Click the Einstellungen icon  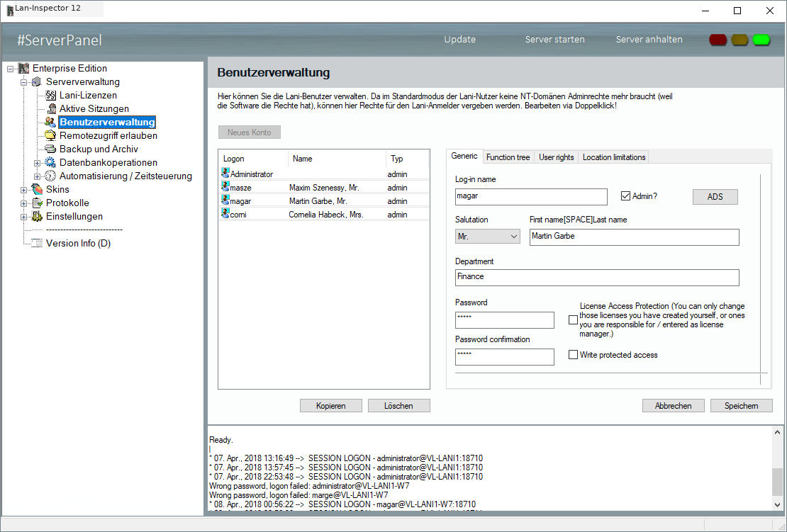coord(37,216)
